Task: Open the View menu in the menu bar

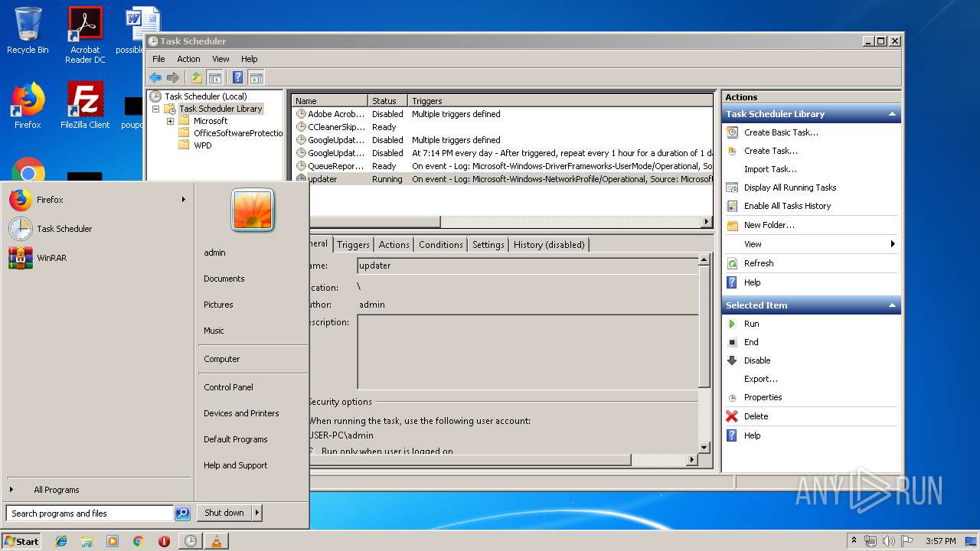Action: coord(220,59)
